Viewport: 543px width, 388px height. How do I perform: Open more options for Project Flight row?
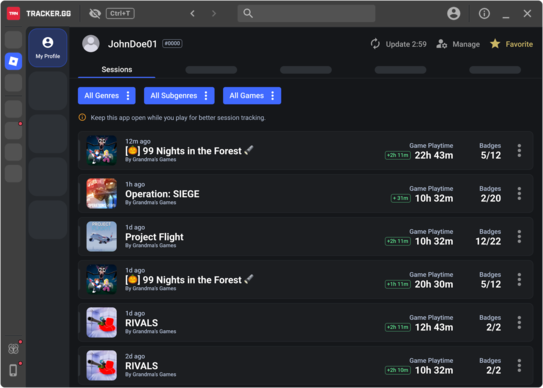coord(519,237)
